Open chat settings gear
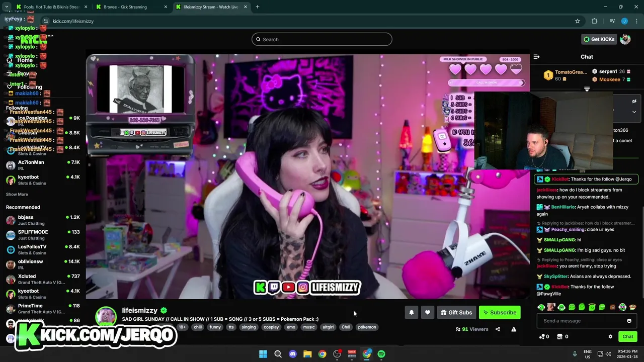 (610, 337)
